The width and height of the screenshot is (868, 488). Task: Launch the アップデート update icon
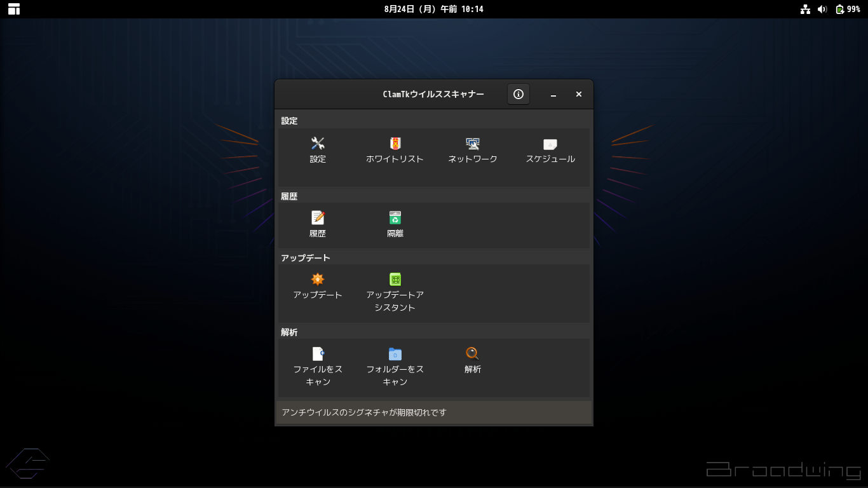click(318, 280)
